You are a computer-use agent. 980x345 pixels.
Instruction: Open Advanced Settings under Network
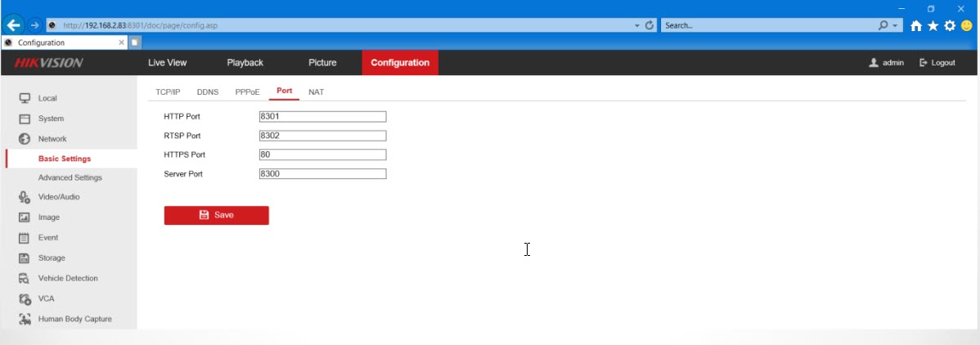pyautogui.click(x=70, y=177)
